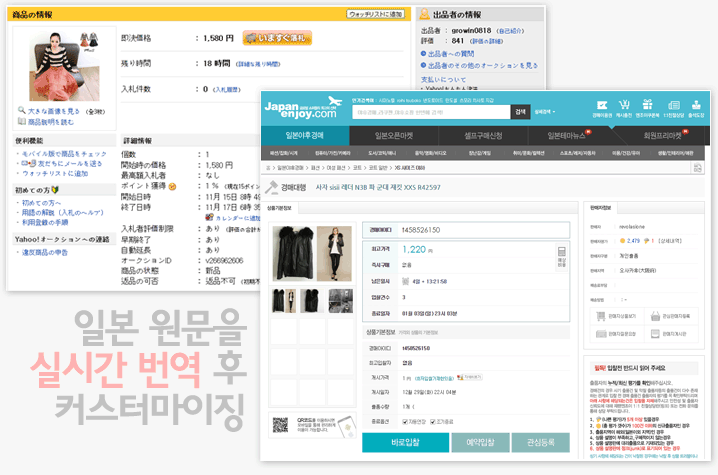Select the second black coat thumbnail
The width and height of the screenshot is (718, 475).
tap(312, 300)
